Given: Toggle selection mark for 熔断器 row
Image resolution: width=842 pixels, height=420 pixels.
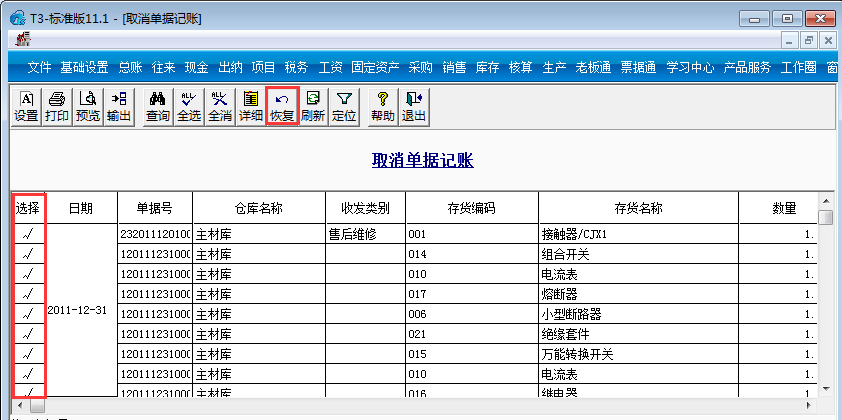Looking at the screenshot, I should click(29, 294).
